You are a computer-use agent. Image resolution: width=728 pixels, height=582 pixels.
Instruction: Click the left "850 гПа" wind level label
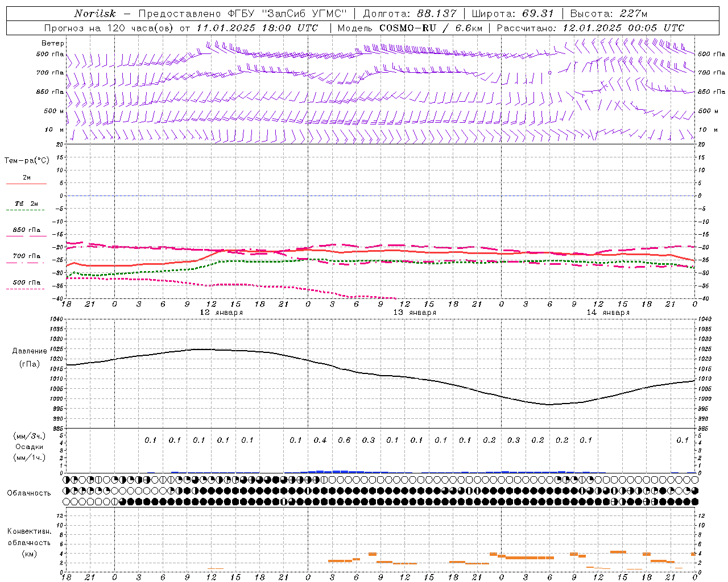[50, 92]
